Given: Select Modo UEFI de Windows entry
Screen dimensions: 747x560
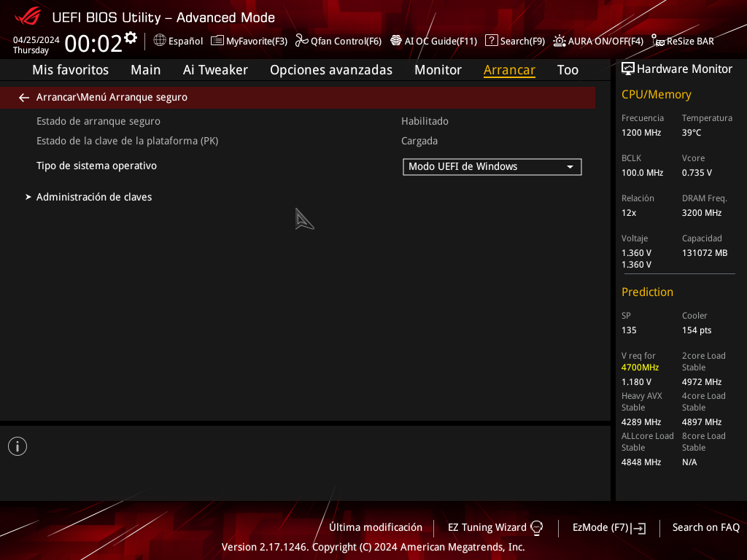Looking at the screenshot, I should click(481, 166).
